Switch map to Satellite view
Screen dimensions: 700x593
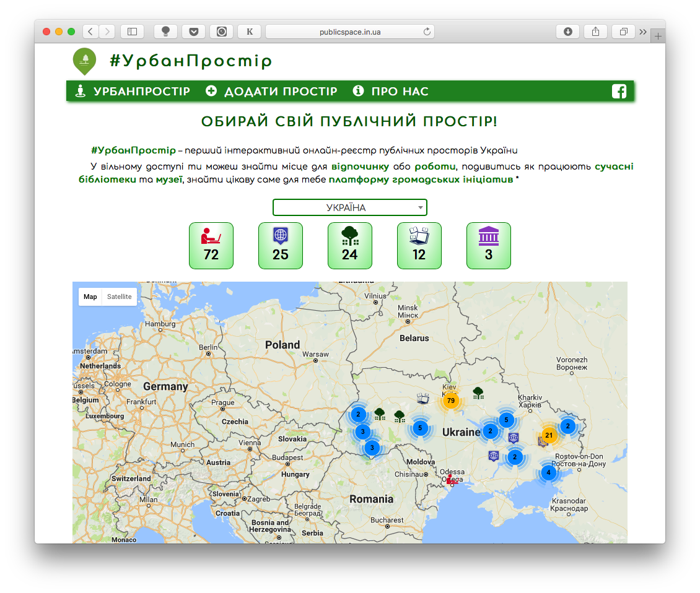(x=119, y=296)
